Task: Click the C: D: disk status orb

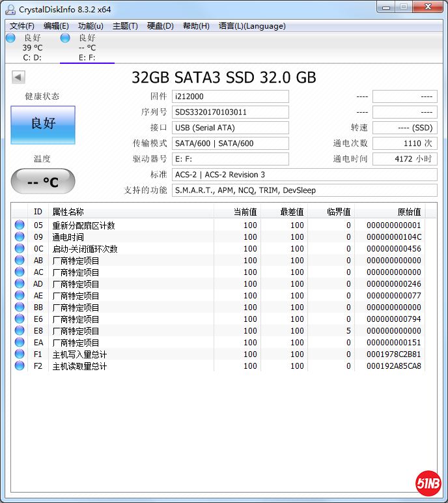Action: pos(10,38)
